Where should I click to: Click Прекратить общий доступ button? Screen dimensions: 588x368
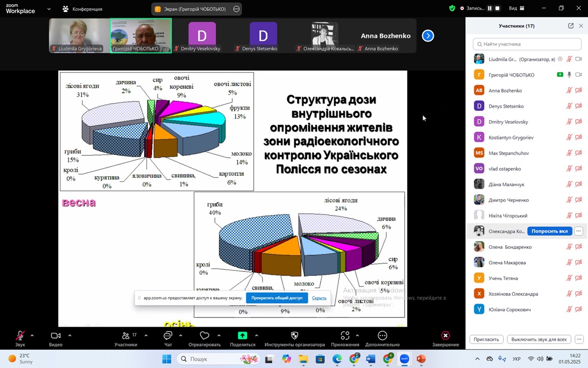click(x=277, y=298)
